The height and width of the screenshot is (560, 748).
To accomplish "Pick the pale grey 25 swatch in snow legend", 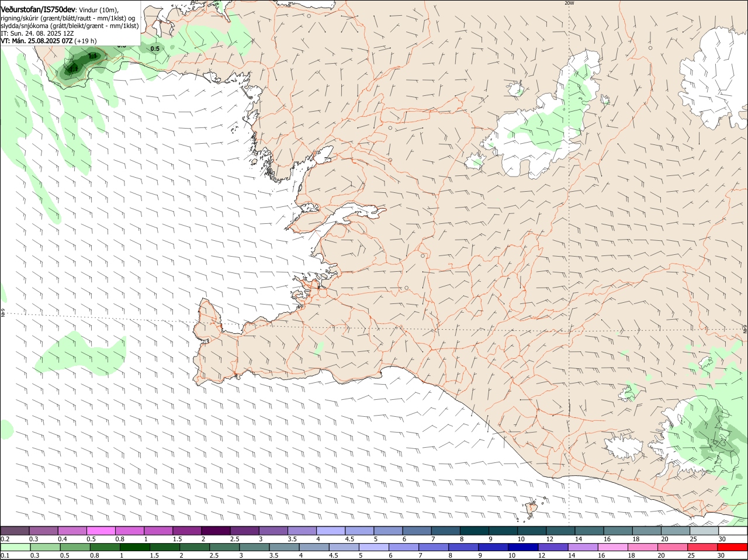I will (704, 530).
